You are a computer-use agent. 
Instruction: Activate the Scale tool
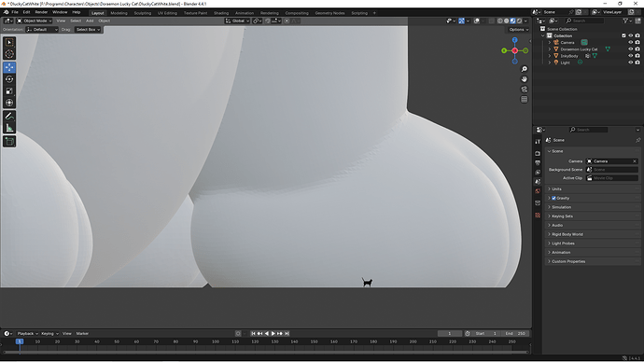pos(9,91)
